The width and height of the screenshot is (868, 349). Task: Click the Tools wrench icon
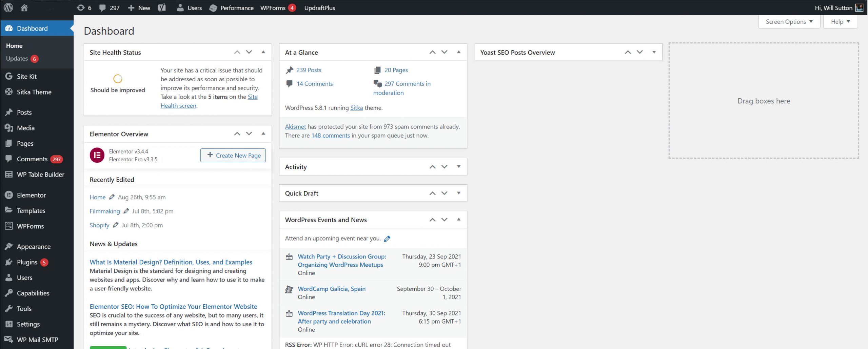coord(9,308)
